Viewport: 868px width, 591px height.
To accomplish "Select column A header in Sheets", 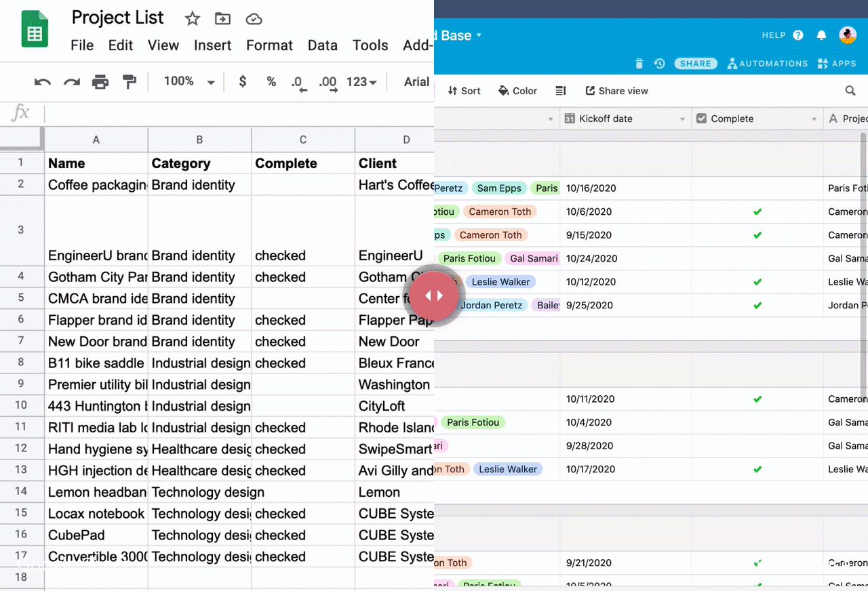I will 96,140.
